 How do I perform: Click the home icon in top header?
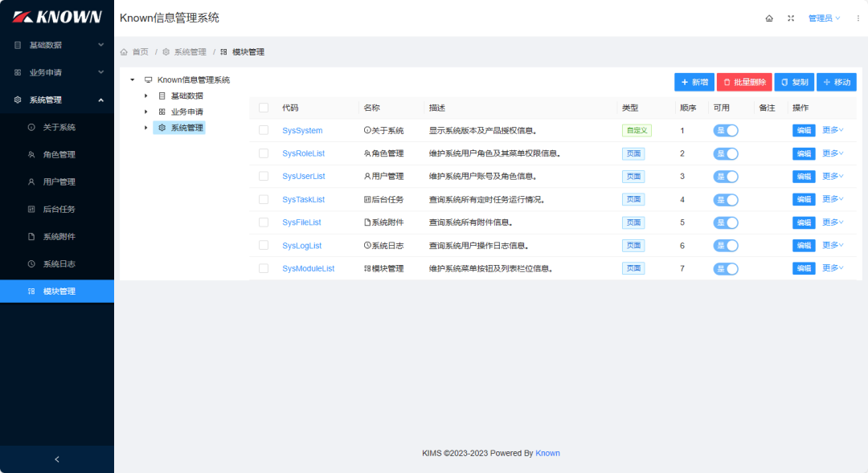click(x=769, y=18)
